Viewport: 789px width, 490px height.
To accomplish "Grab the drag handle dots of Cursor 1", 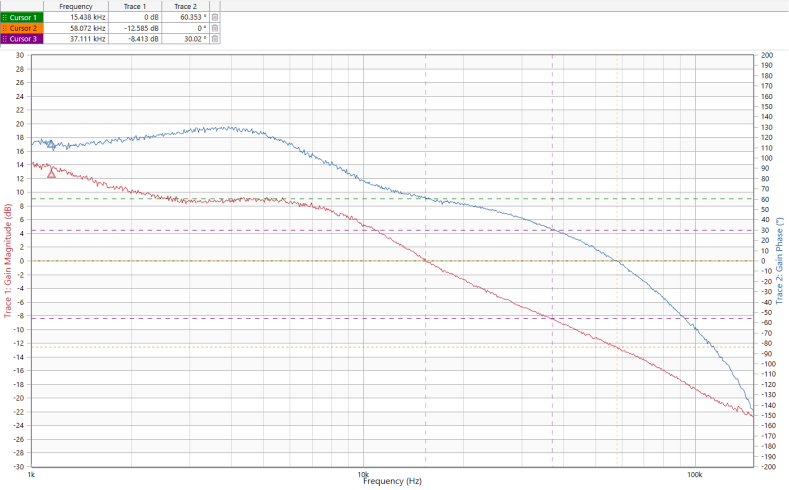I will (5, 17).
